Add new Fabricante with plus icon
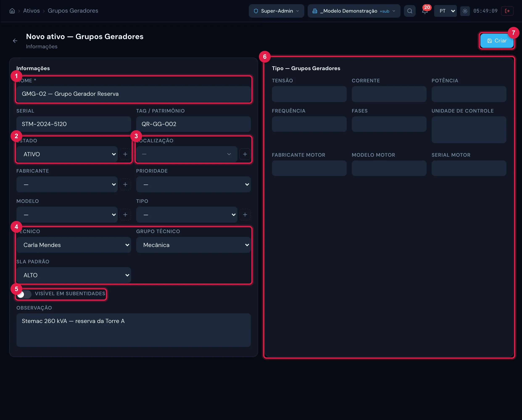Image resolution: width=522 pixels, height=420 pixels. pyautogui.click(x=125, y=184)
